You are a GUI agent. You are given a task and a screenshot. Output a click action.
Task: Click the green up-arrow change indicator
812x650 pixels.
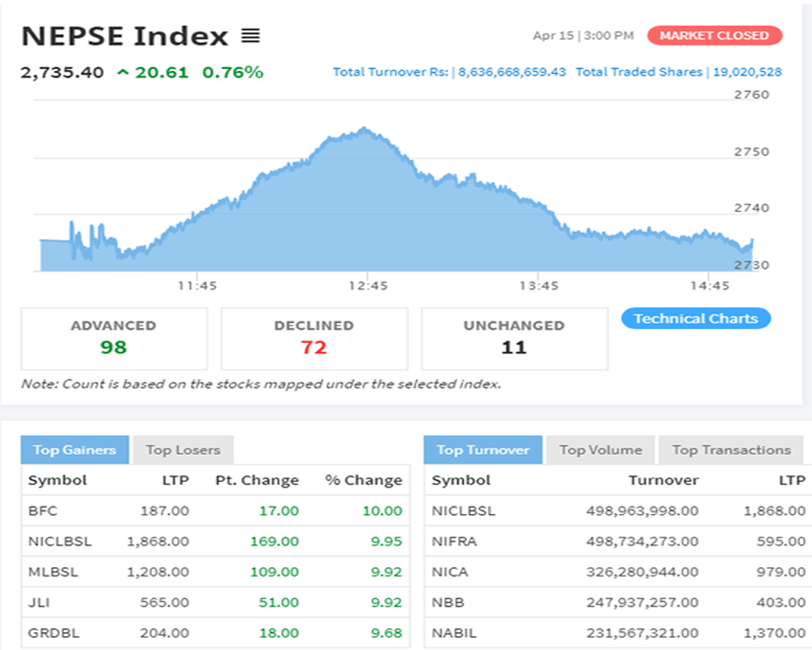(123, 72)
